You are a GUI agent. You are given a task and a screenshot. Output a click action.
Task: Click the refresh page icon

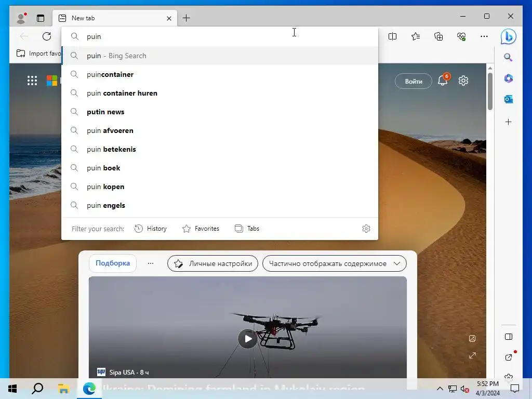[47, 36]
